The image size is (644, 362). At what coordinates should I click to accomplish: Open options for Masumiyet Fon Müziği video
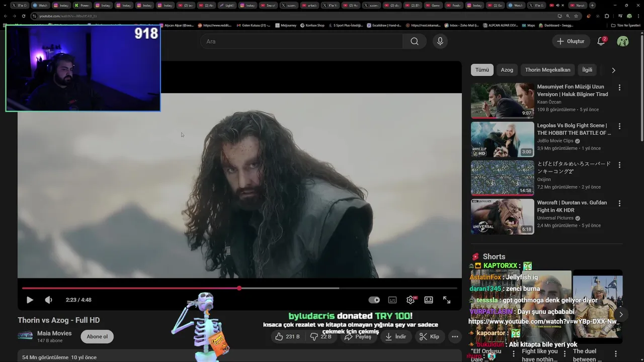point(619,87)
